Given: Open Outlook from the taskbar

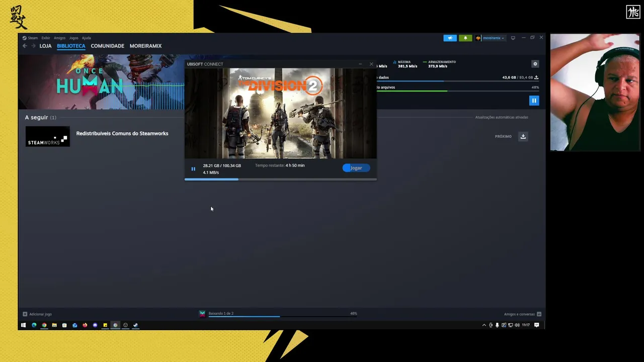Looking at the screenshot, I should 74,325.
